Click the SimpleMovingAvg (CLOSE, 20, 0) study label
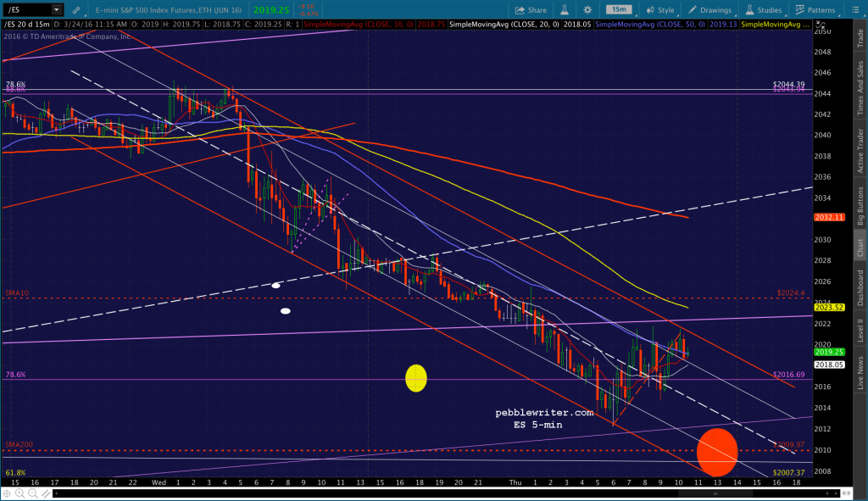 pyautogui.click(x=504, y=25)
